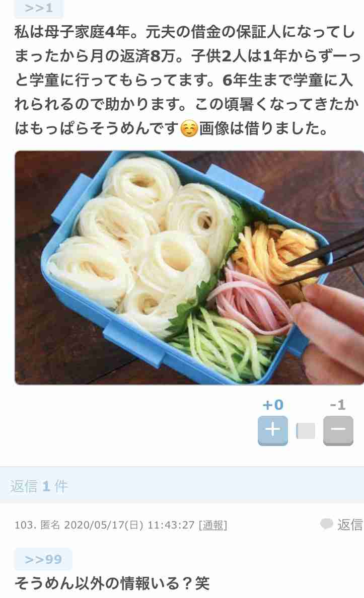Click the 2020/05/17 11:43:27 timestamp
The image size is (364, 598).
[x=129, y=525]
